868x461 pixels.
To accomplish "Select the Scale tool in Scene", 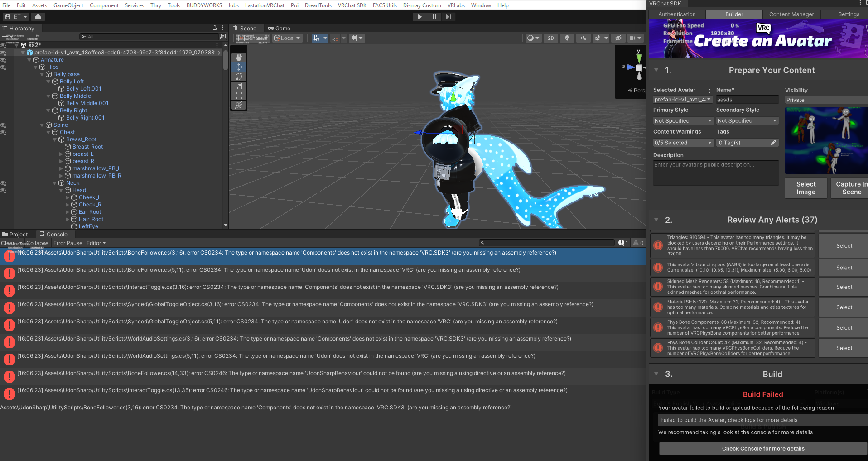I will [239, 86].
